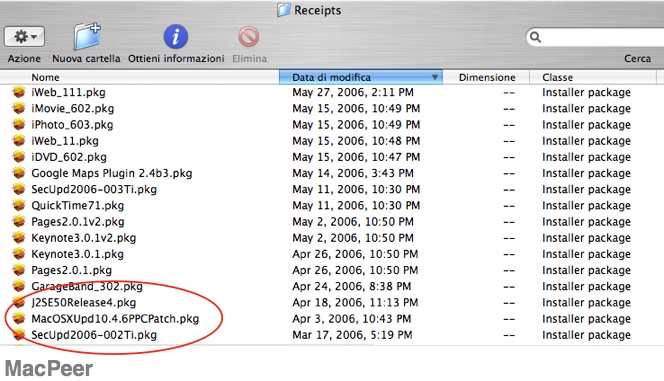The height and width of the screenshot is (381, 664).
Task: Click package icon of iPhoto_603.pkg
Action: pyautogui.click(x=19, y=124)
